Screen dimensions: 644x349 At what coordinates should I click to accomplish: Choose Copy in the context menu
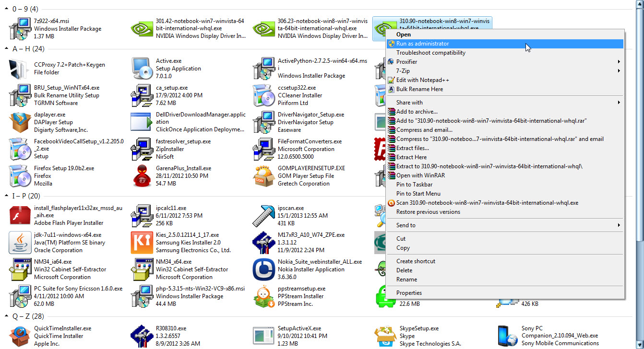click(505, 248)
